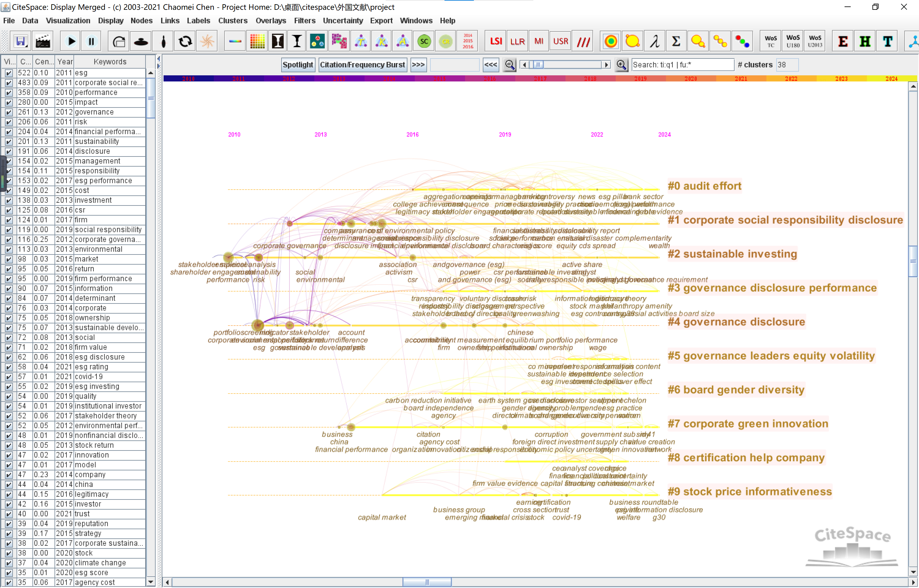Click the 2014 2015 2016 years icon
The width and height of the screenshot is (919, 588).
tap(468, 41)
